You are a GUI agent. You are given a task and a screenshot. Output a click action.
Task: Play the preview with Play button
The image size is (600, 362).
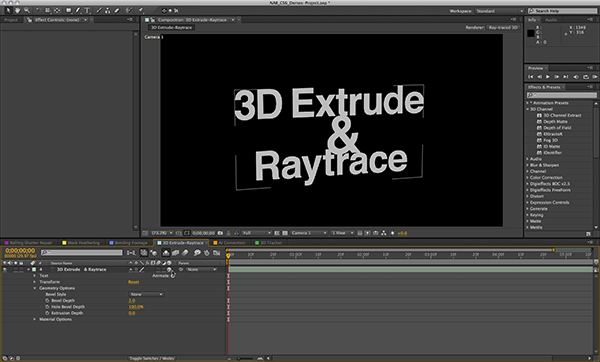[548, 77]
